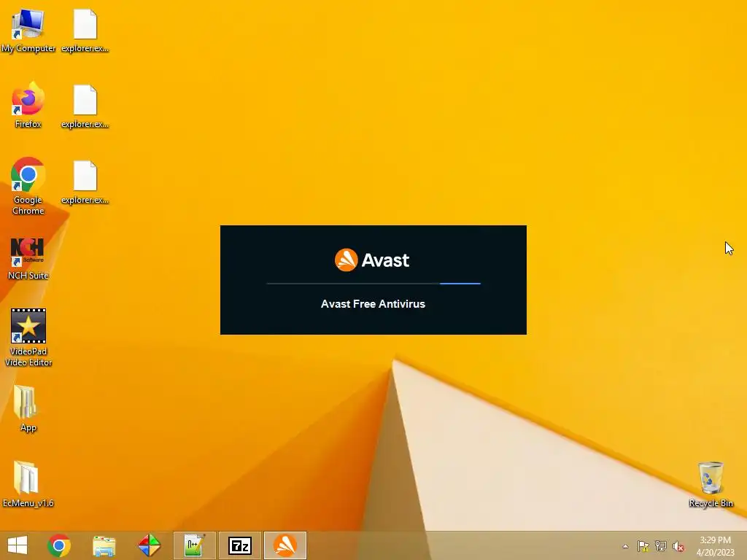Launch Chrome from the taskbar
The height and width of the screenshot is (560, 747).
tap(59, 545)
